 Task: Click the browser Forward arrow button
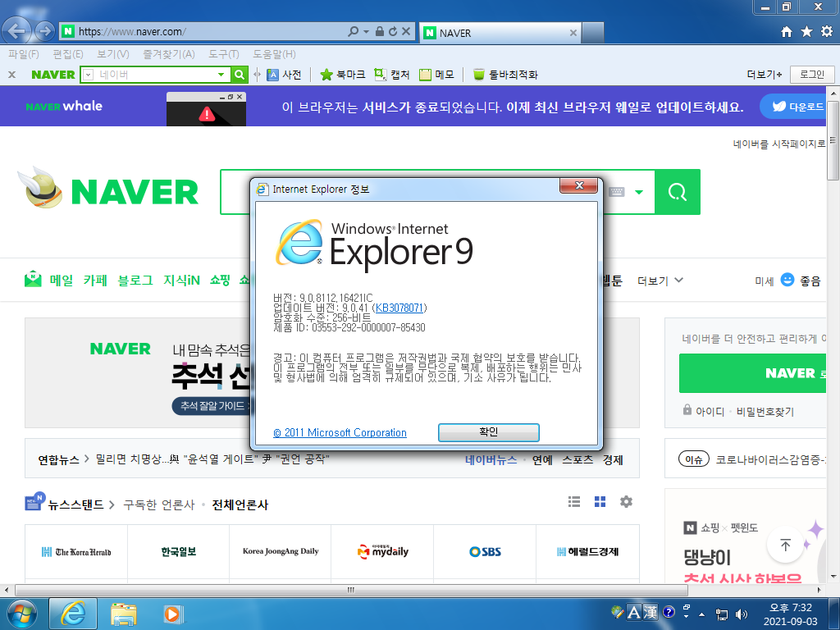tap(45, 31)
